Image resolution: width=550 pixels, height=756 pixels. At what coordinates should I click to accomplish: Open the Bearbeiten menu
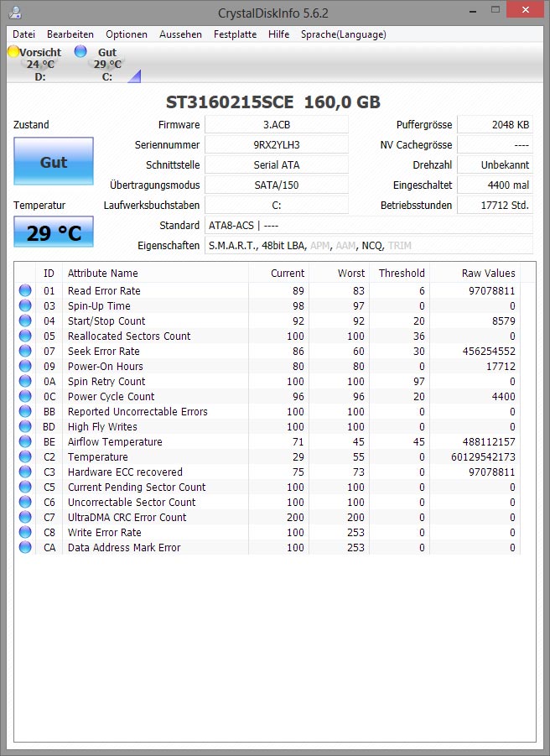tap(70, 34)
